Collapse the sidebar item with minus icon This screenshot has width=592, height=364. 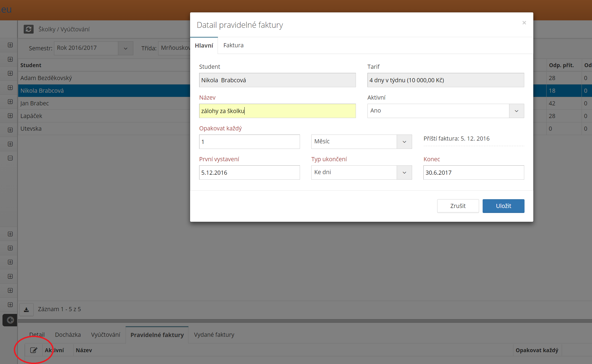10,158
